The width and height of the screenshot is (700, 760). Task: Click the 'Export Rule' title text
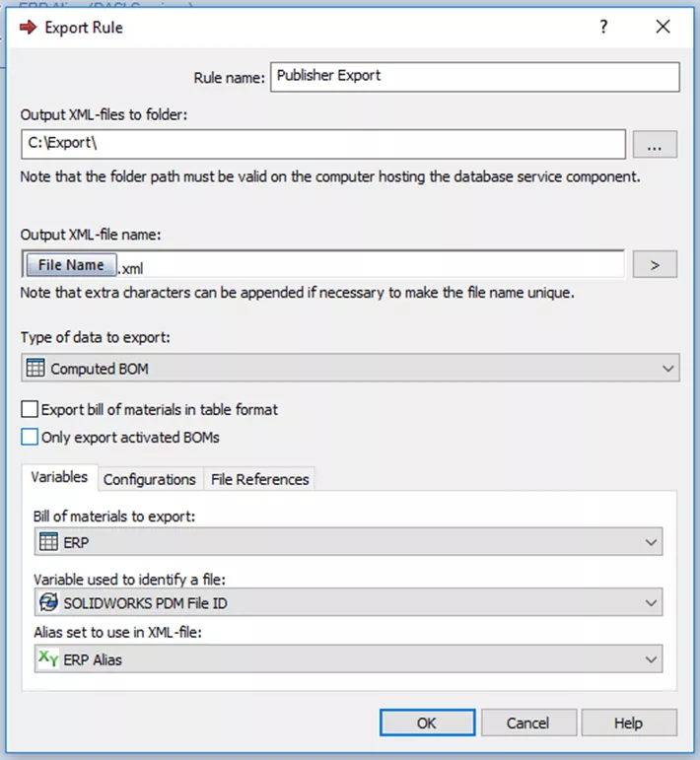[84, 28]
